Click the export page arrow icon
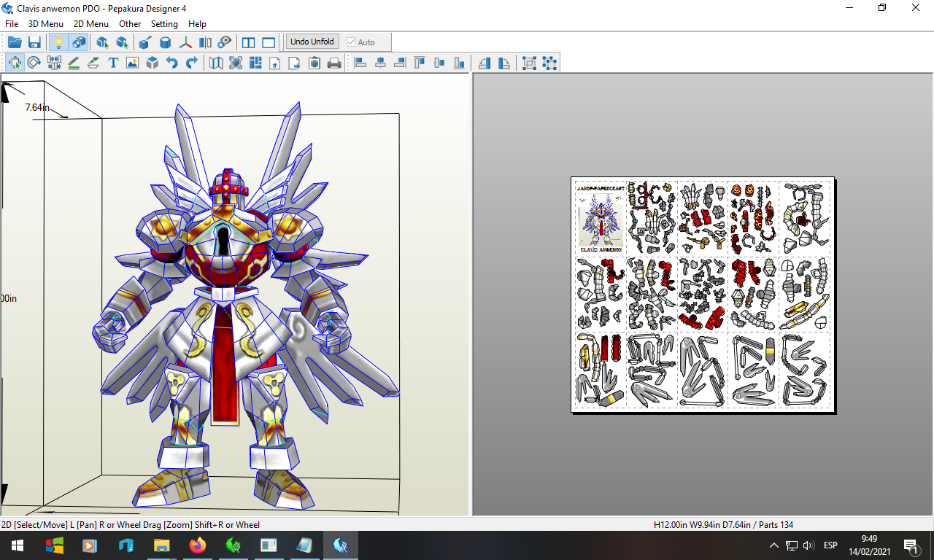The width and height of the screenshot is (934, 560). [295, 63]
